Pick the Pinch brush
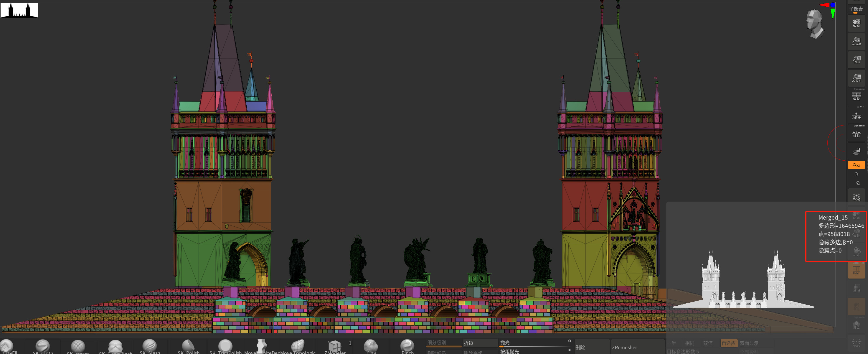Image resolution: width=868 pixels, height=354 pixels. tap(407, 347)
